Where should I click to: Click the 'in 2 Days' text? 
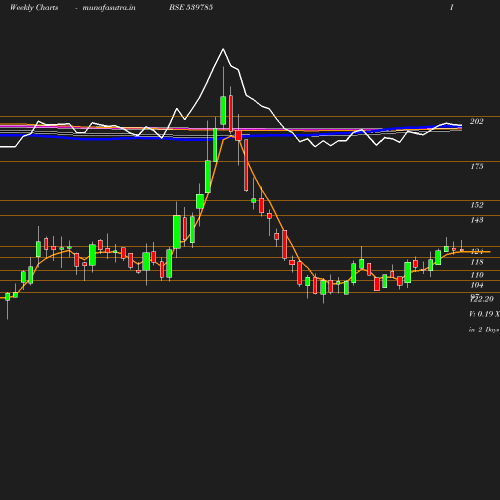pos(484,330)
